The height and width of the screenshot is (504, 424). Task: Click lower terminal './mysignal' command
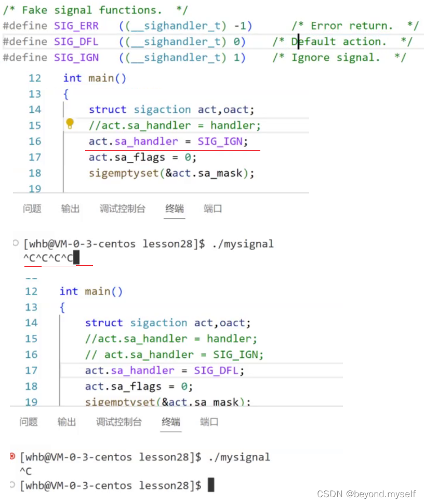[x=240, y=457]
